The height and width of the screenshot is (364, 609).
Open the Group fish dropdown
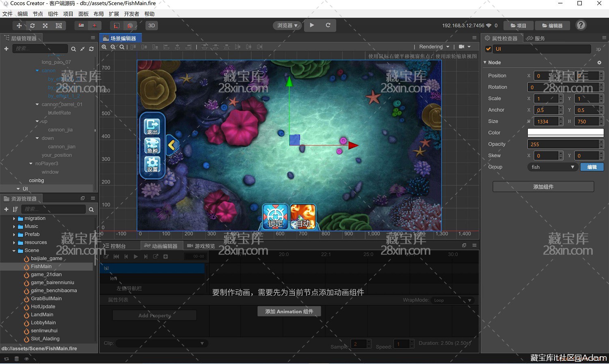pos(552,167)
